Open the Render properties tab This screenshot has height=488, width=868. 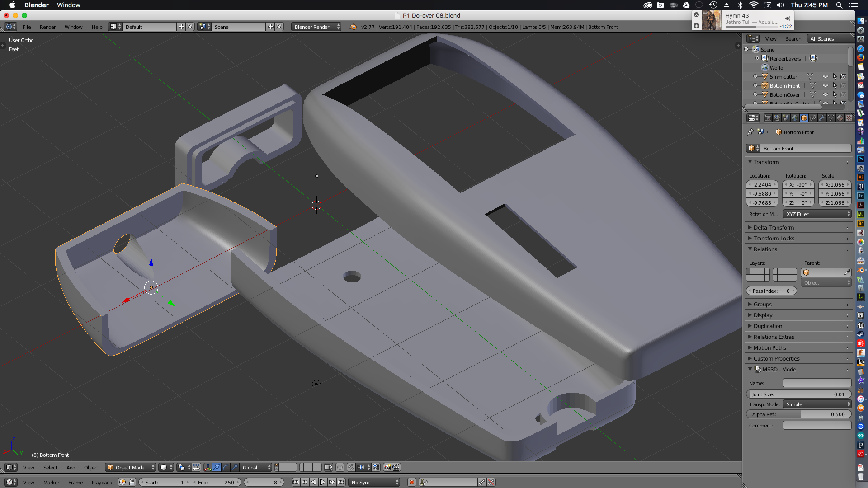click(x=768, y=118)
